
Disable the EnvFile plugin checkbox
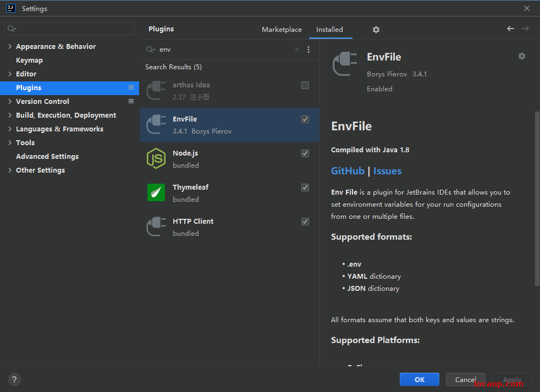click(x=305, y=119)
